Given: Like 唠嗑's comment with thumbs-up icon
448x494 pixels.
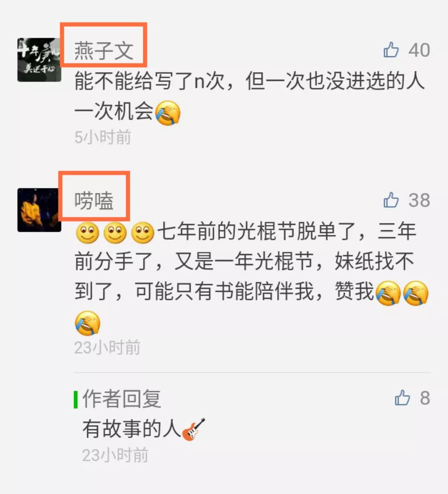Looking at the screenshot, I should tap(391, 200).
